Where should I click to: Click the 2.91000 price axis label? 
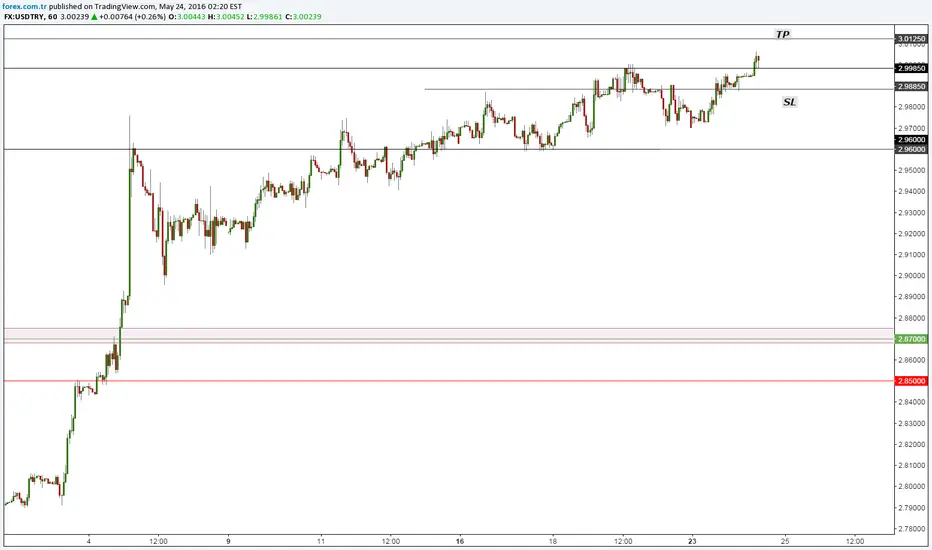click(x=911, y=254)
